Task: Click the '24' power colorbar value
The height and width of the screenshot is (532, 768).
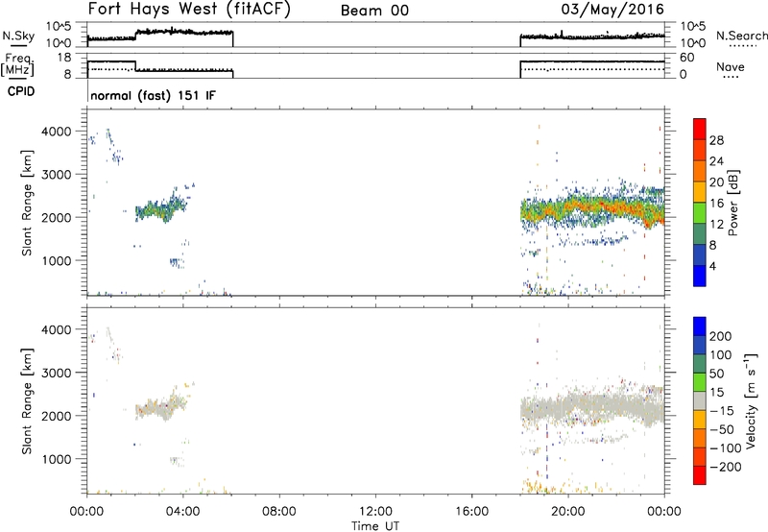Action: click(716, 161)
